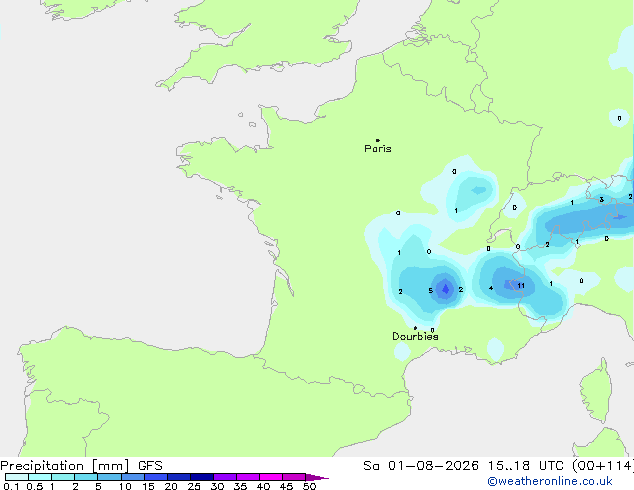The image size is (634, 490).
Task: Click the weatheronline.co.uk copyright link
Action: 550,481
